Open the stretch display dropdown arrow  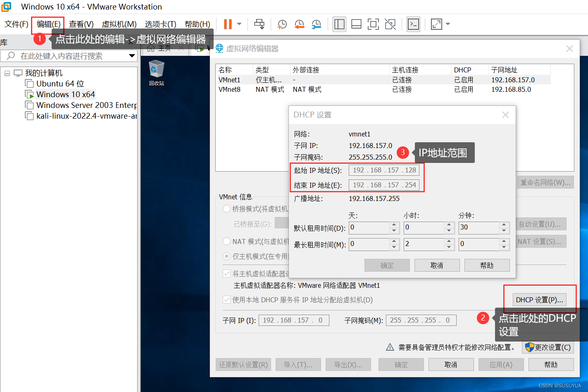(448, 24)
